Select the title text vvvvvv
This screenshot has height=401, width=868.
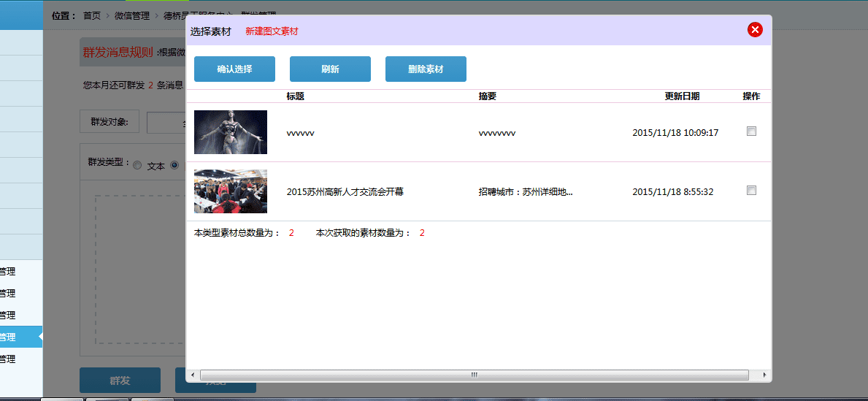tap(301, 133)
